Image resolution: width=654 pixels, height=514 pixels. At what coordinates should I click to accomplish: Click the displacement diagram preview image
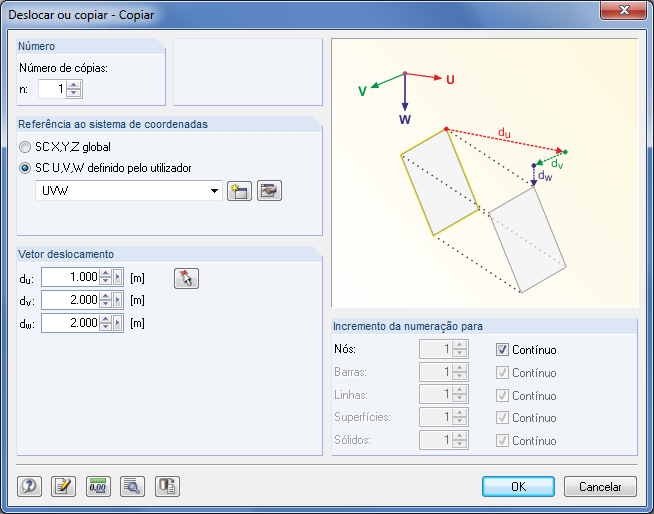pyautogui.click(x=485, y=173)
